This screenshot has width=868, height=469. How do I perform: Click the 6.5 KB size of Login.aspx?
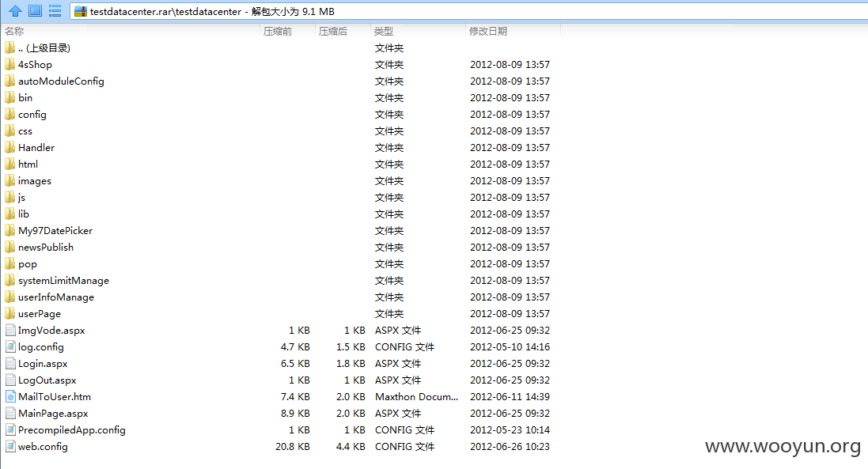pos(295,363)
